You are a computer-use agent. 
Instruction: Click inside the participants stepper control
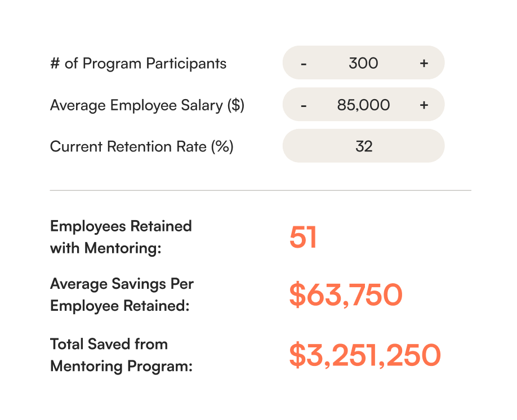363,63
